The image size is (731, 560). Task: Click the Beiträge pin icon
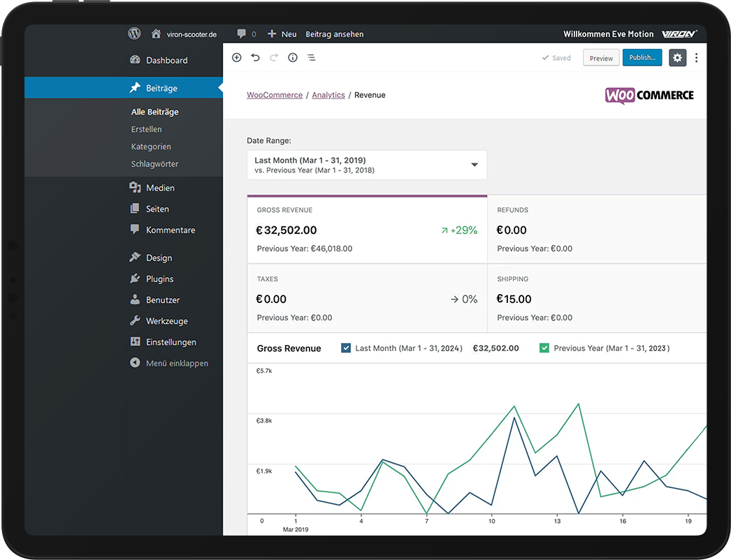[x=135, y=87]
